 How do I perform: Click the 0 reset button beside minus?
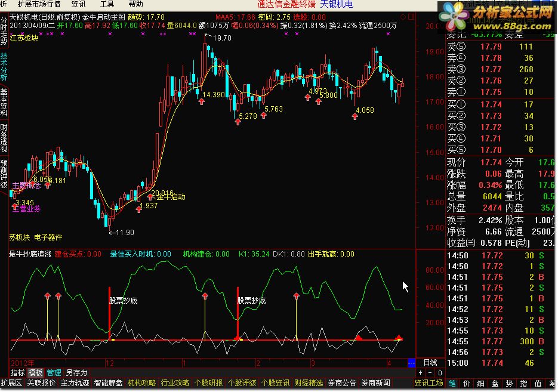(440, 373)
